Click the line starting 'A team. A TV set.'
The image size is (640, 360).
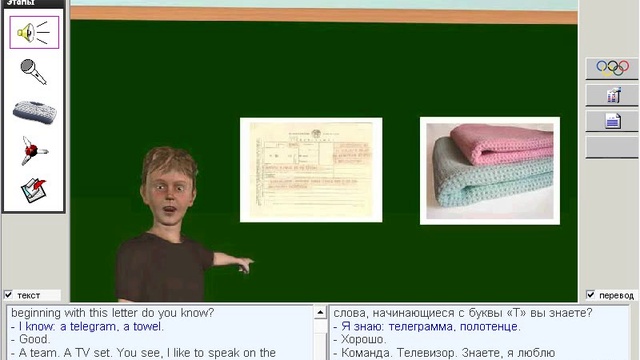[143, 353]
